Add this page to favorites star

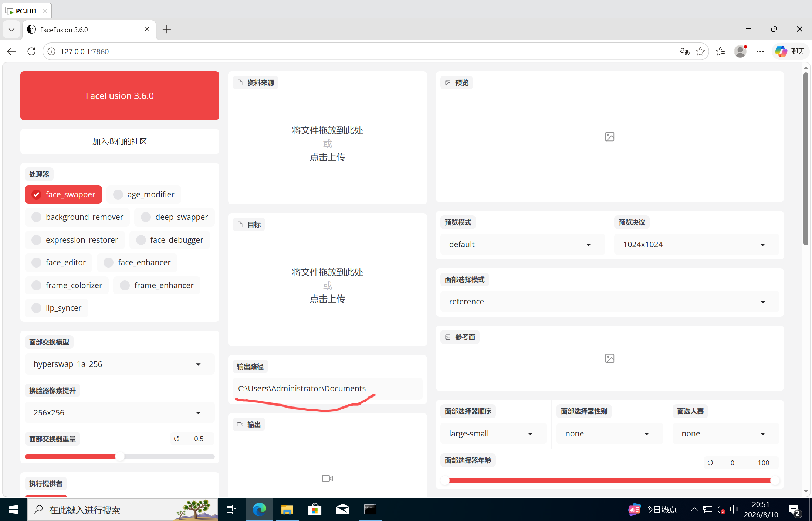[x=700, y=51]
